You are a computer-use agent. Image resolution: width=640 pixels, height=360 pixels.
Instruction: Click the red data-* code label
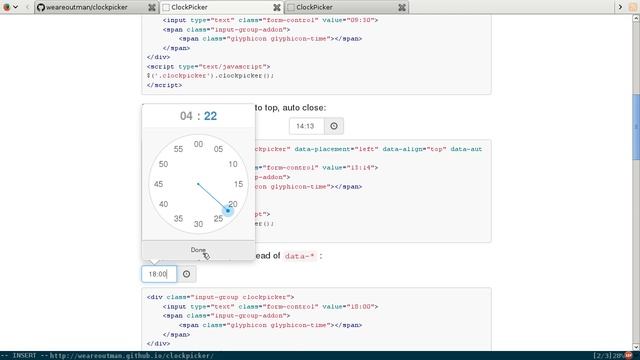(300, 256)
